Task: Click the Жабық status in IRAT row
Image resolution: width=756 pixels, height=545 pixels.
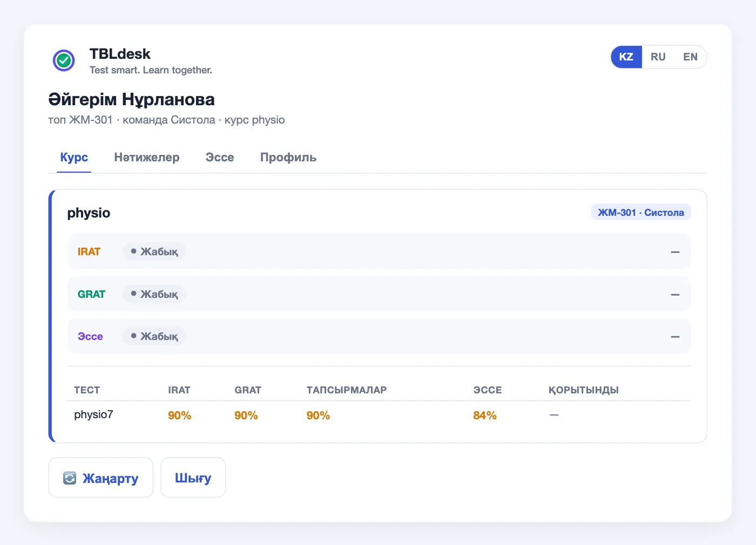Action: pyautogui.click(x=154, y=251)
